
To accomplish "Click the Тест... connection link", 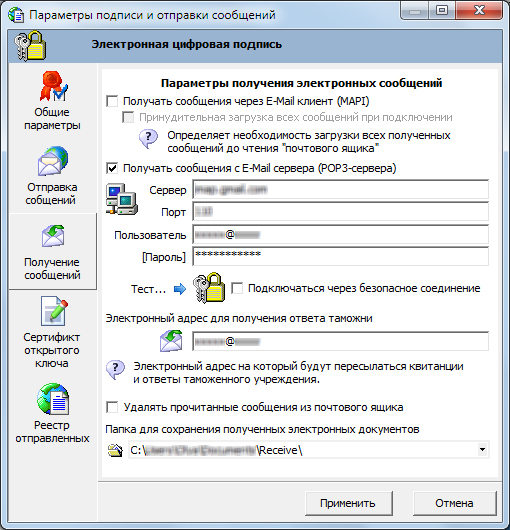I will (x=148, y=289).
